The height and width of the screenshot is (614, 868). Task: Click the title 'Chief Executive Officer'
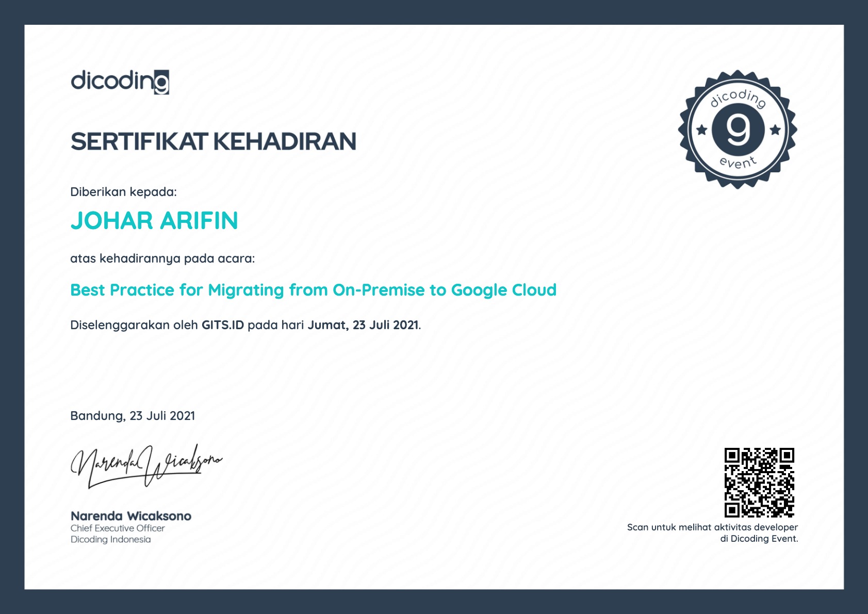pyautogui.click(x=118, y=528)
